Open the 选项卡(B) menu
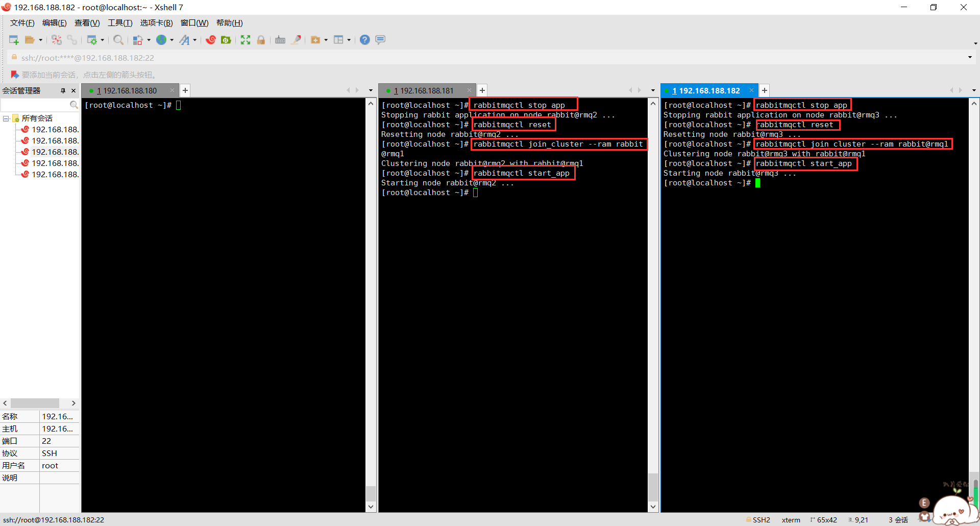 156,23
